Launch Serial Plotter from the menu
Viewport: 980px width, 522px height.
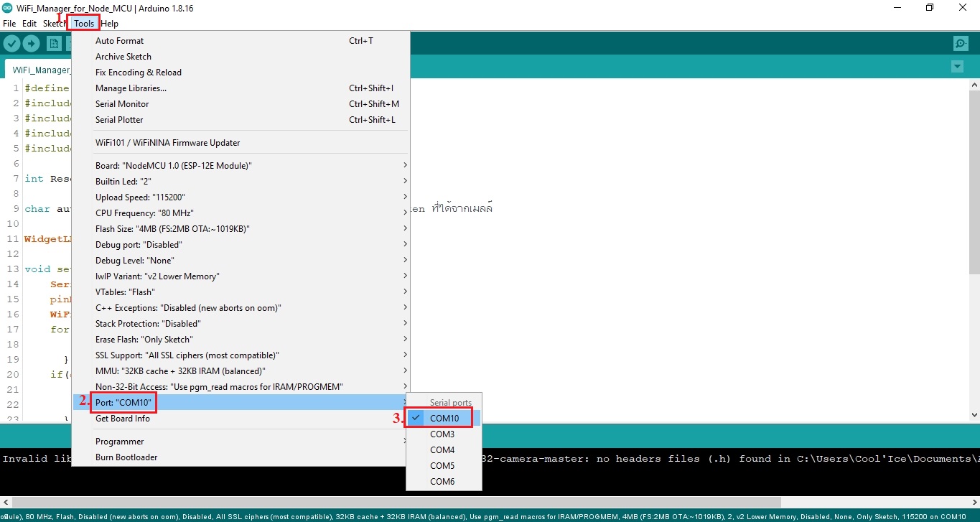(x=241, y=120)
